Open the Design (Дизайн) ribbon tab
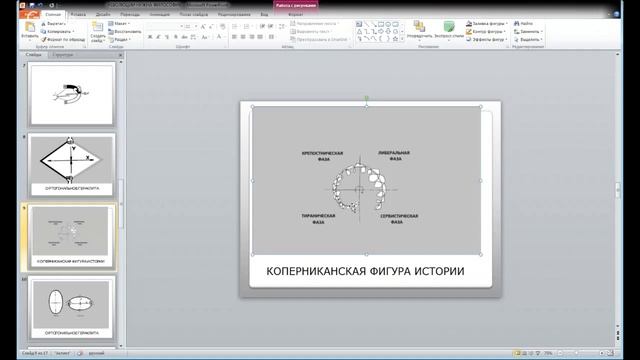640x360 pixels. click(103, 14)
